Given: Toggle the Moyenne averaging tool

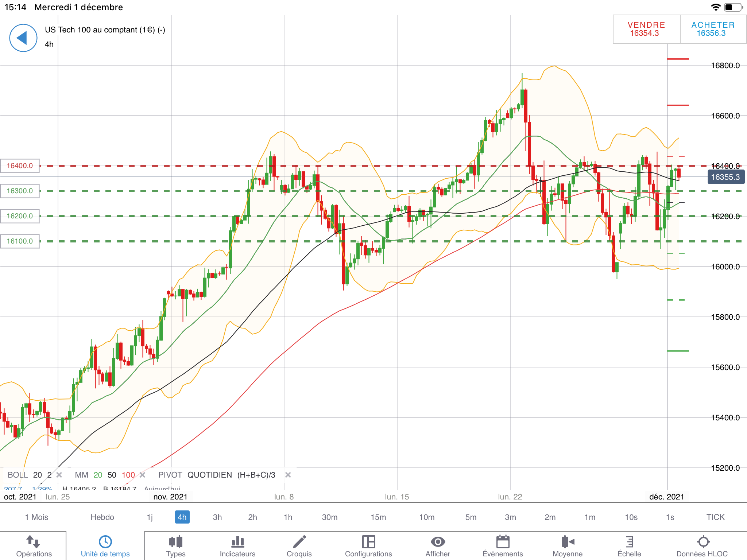Looking at the screenshot, I should click(x=568, y=542).
